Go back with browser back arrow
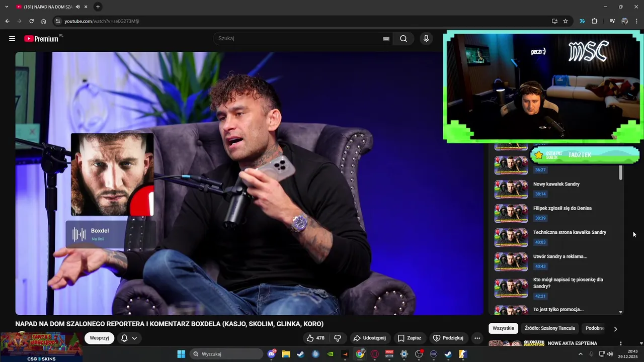 (7, 21)
